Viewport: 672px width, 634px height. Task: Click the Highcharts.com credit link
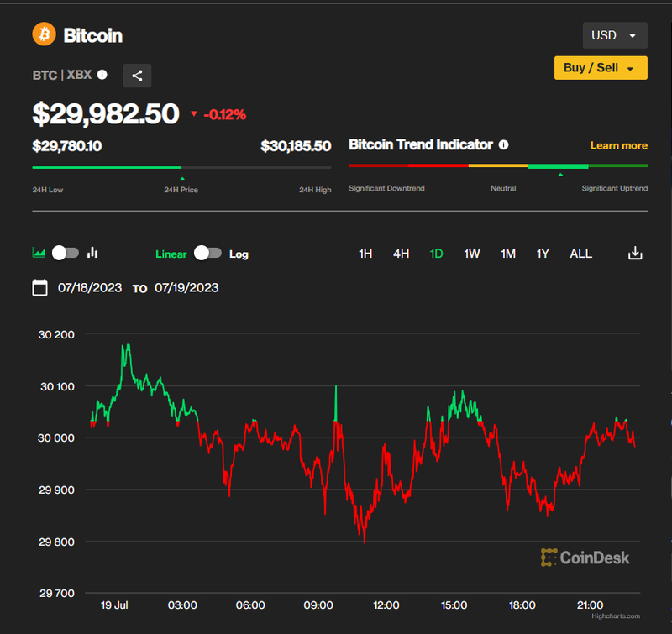point(614,616)
